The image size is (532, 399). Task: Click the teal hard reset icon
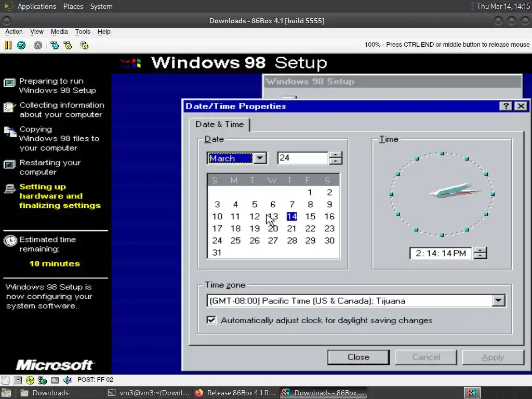click(21, 45)
